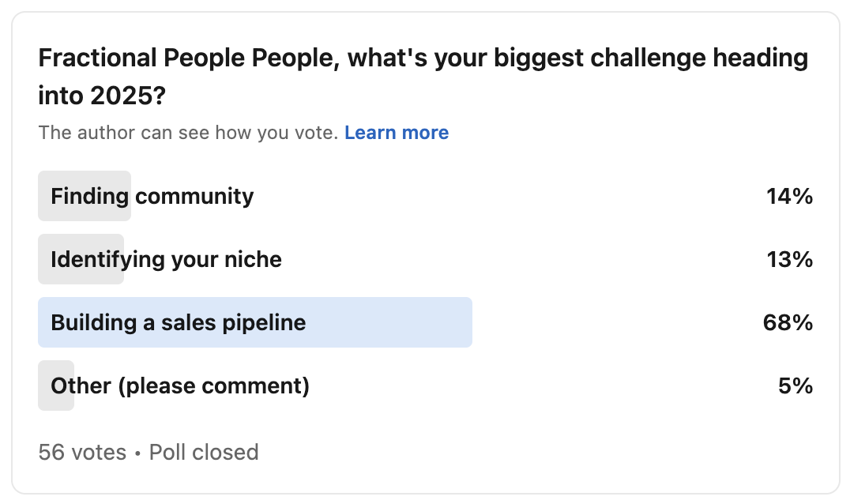Click the word '2025?' in the heading

132,96
